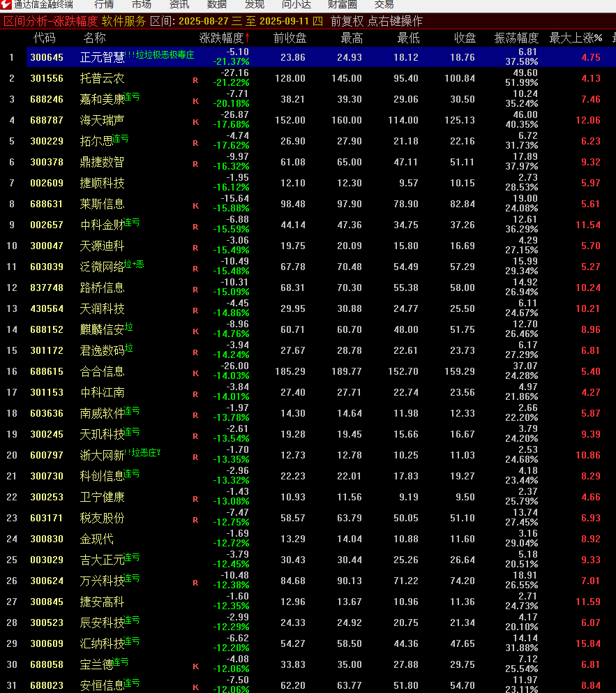Sort by 涨跌幅度 column header
This screenshot has height=693, width=616.
[225, 38]
